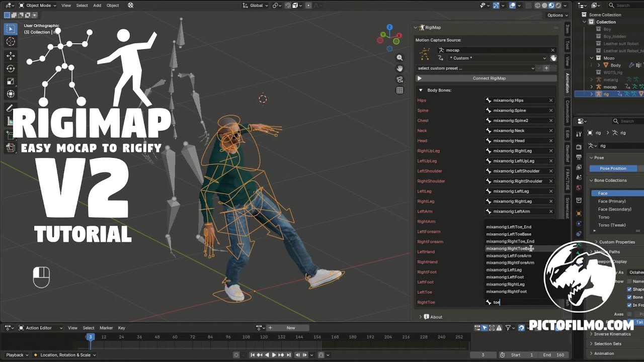
Task: Click the End frame value field
Action: (553, 355)
